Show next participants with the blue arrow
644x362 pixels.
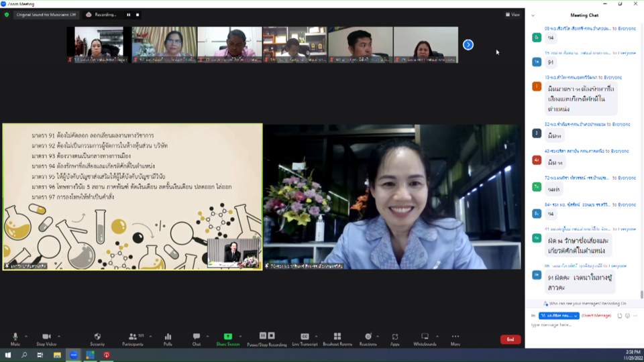click(x=468, y=44)
